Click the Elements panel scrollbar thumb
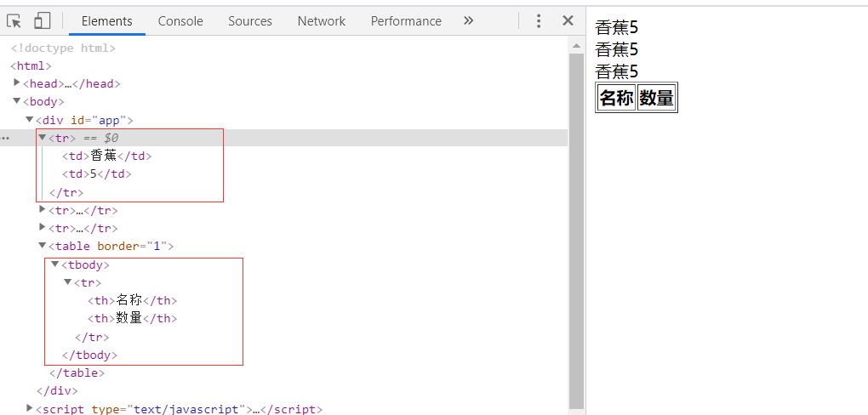The image size is (868, 415). [576, 230]
